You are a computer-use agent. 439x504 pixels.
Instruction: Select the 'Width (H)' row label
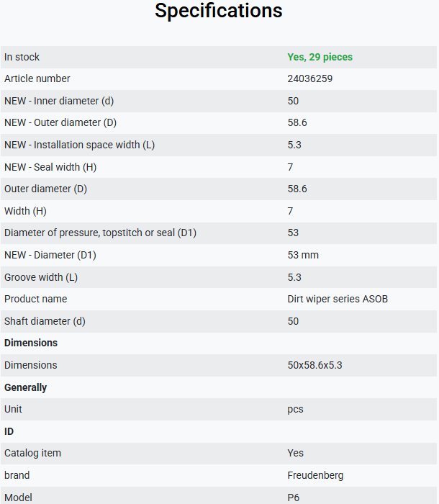[x=25, y=211]
